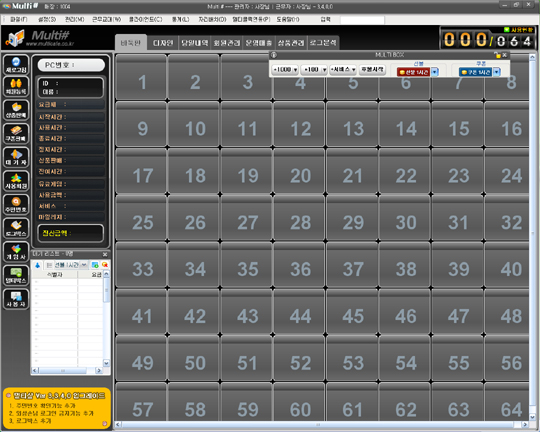Click the red 선불 1시간 button
Viewport: 540px width, 432px height.
(413, 72)
